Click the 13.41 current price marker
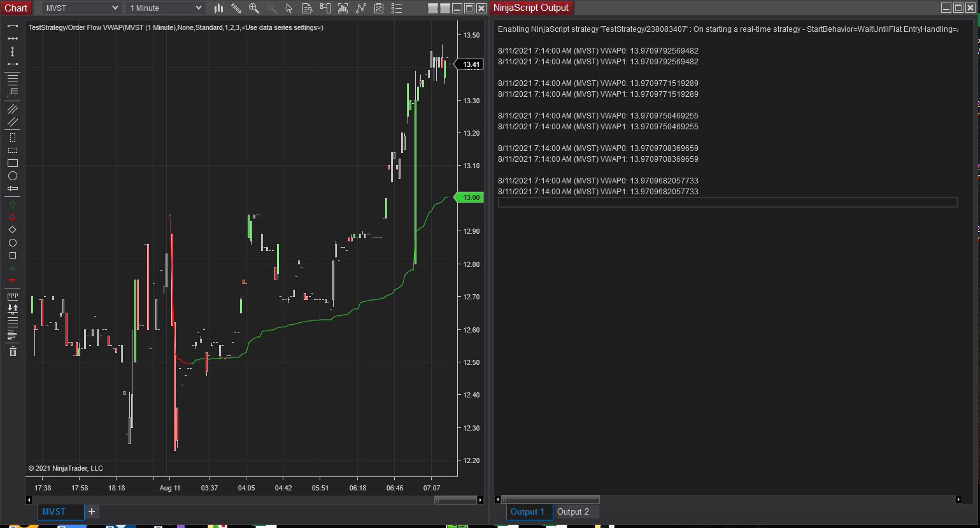The height and width of the screenshot is (528, 980). tap(469, 64)
